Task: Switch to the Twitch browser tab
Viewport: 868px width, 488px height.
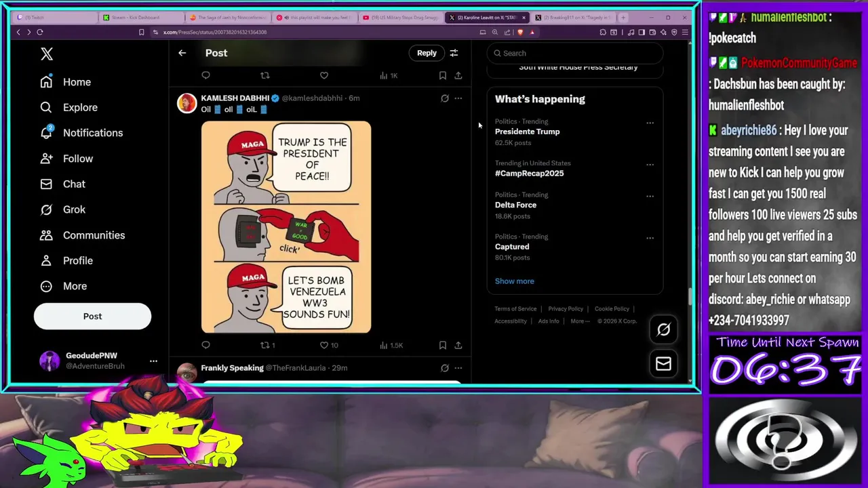Action: click(54, 17)
